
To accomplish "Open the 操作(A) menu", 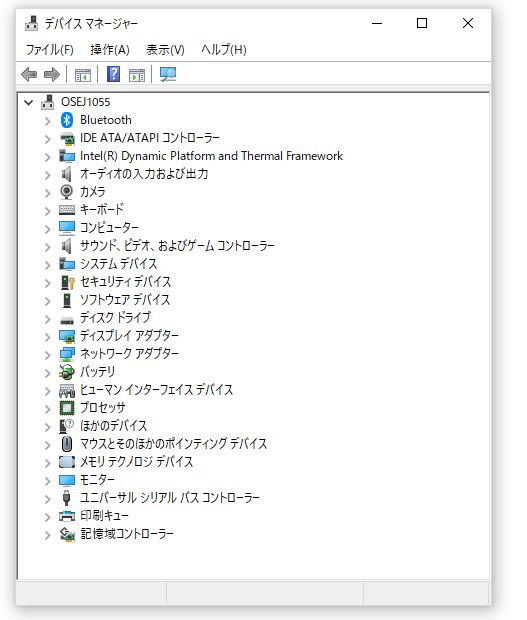I will pos(110,50).
